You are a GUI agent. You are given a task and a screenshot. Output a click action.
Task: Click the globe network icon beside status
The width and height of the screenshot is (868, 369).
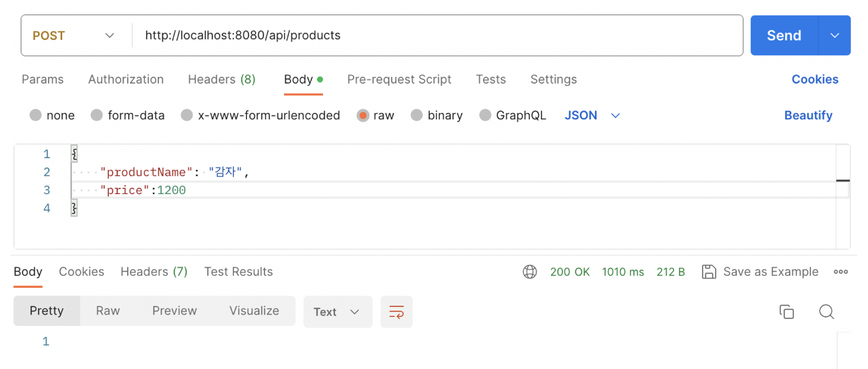click(x=530, y=272)
